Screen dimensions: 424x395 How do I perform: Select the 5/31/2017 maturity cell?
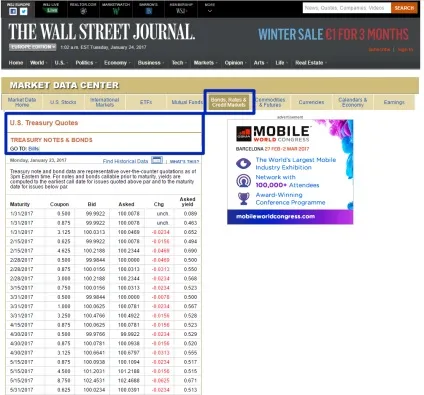click(22, 390)
